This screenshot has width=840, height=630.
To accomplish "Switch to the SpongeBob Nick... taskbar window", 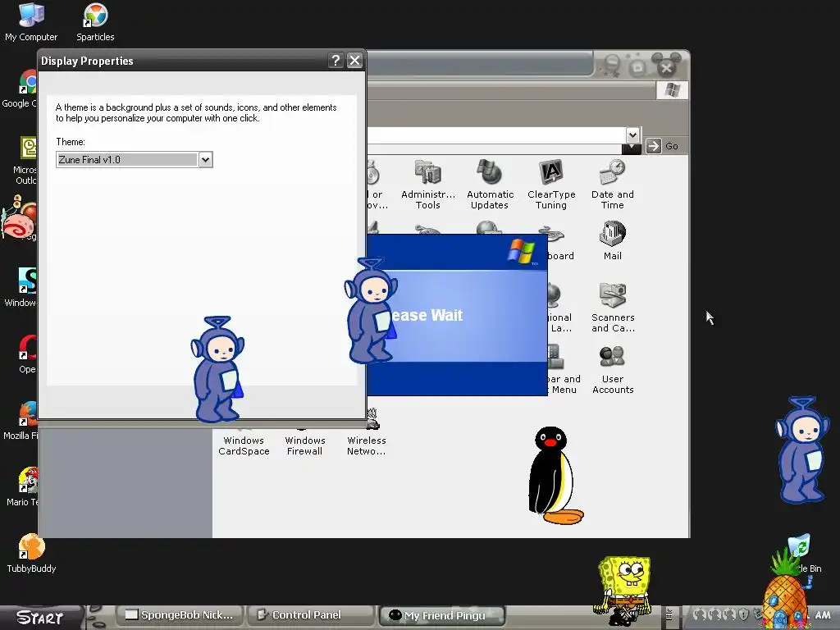I will pos(180,615).
